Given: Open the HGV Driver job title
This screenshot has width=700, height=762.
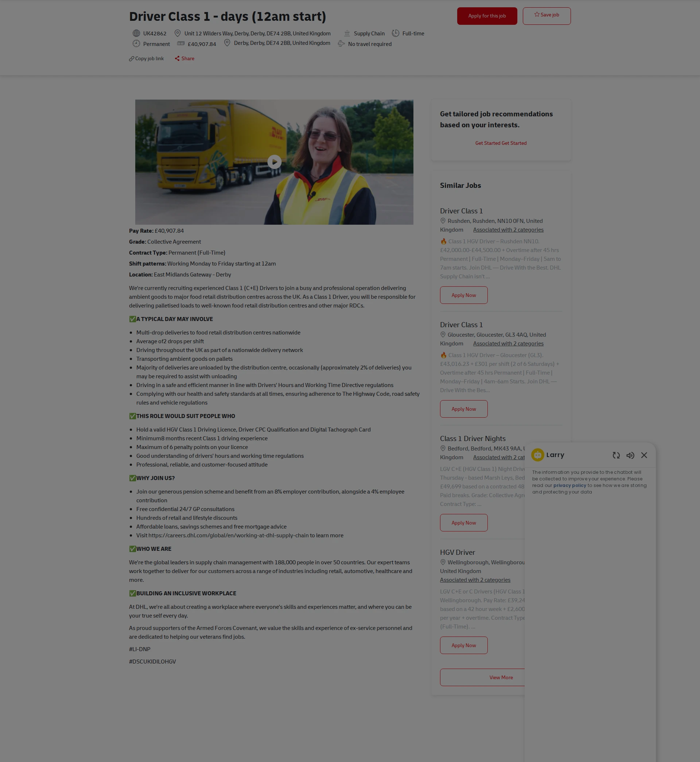Looking at the screenshot, I should click(x=457, y=553).
